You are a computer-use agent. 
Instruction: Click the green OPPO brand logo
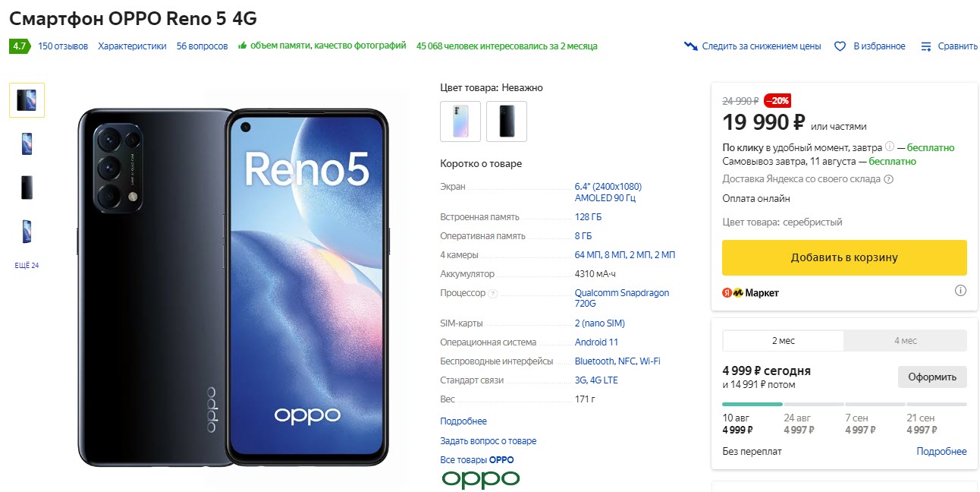(480, 478)
